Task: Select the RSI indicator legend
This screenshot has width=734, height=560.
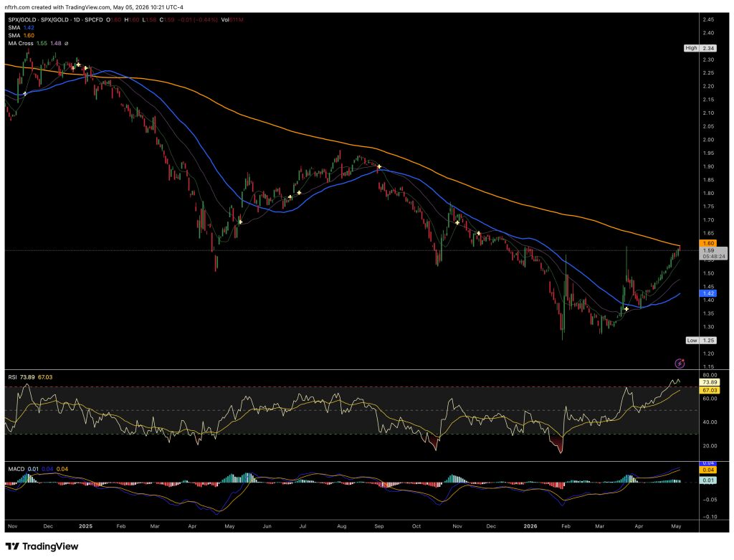Action: 30,377
